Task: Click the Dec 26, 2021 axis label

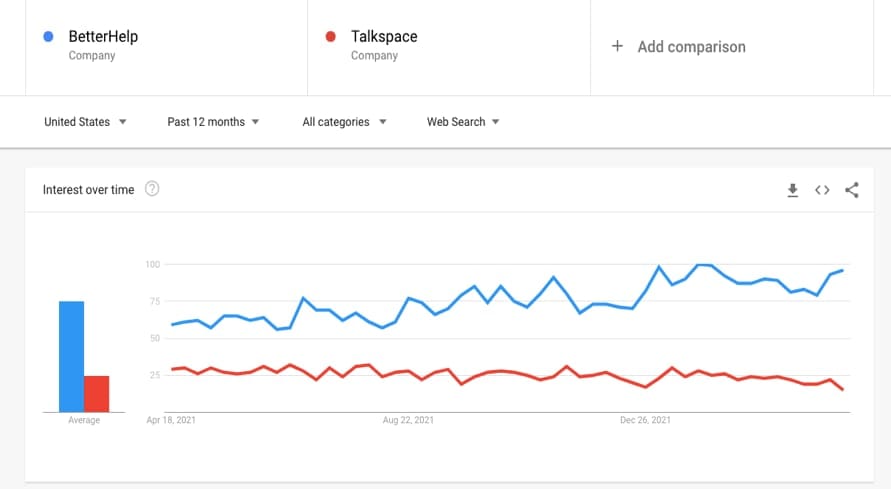Action: click(645, 421)
